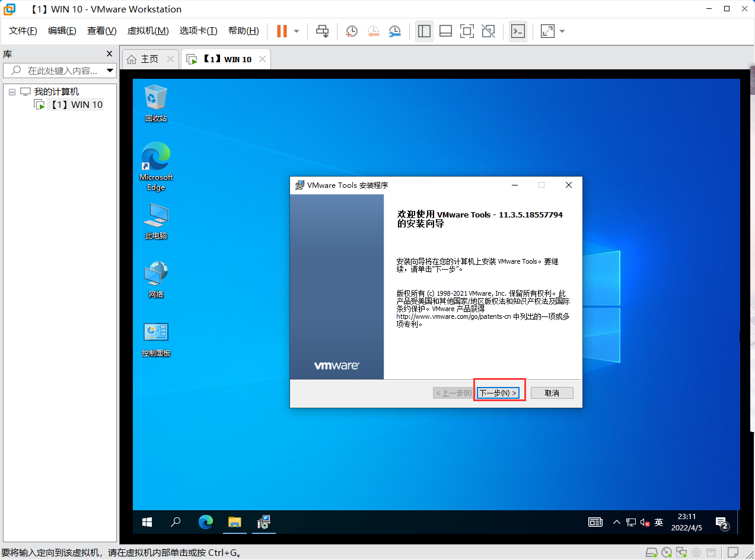
Task: Click the printer status bar icon
Action: pyautogui.click(x=712, y=553)
